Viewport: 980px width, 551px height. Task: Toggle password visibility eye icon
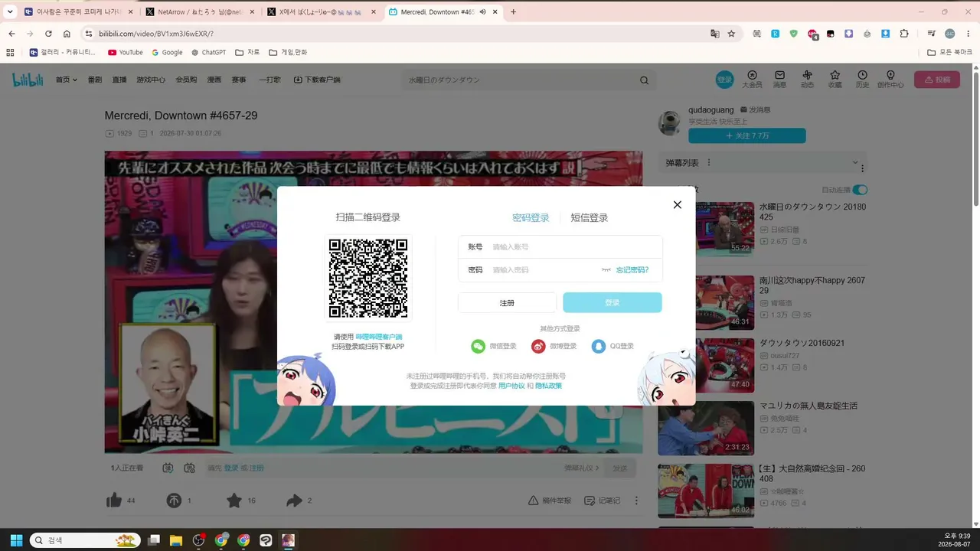pos(606,270)
